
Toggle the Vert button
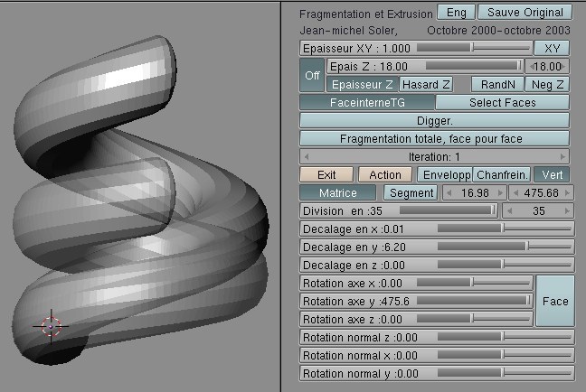[552, 174]
